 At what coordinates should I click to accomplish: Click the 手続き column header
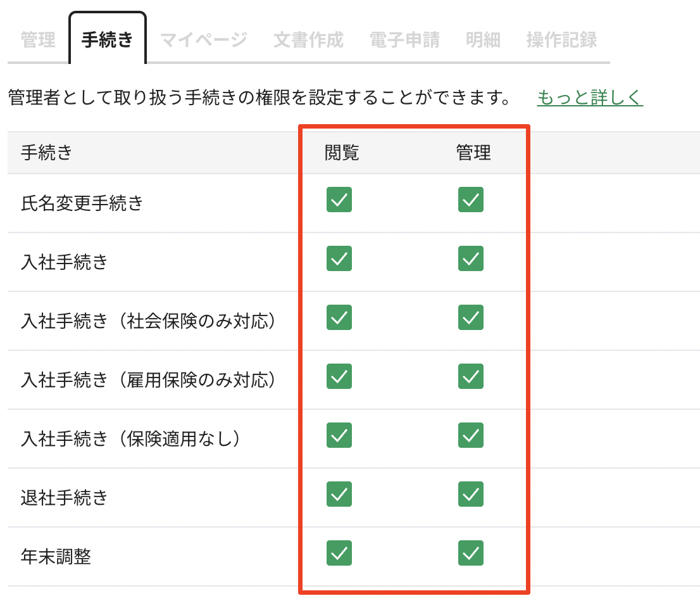pos(46,153)
